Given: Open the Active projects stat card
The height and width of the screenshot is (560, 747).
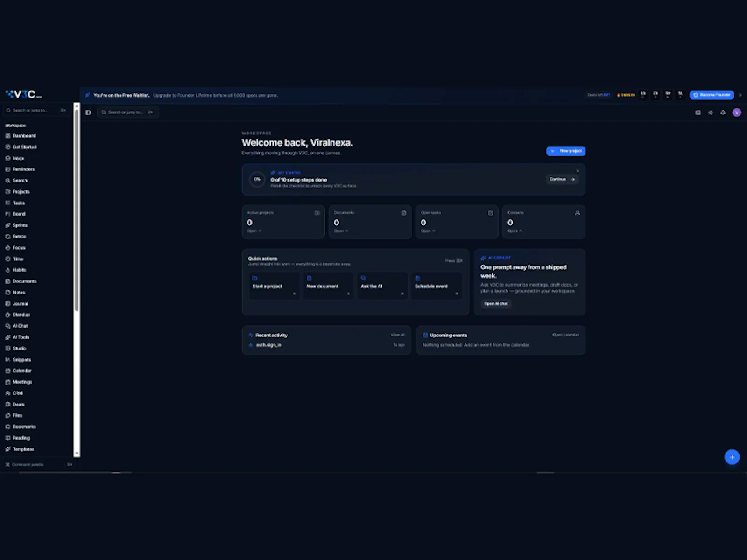Looking at the screenshot, I should [283, 222].
